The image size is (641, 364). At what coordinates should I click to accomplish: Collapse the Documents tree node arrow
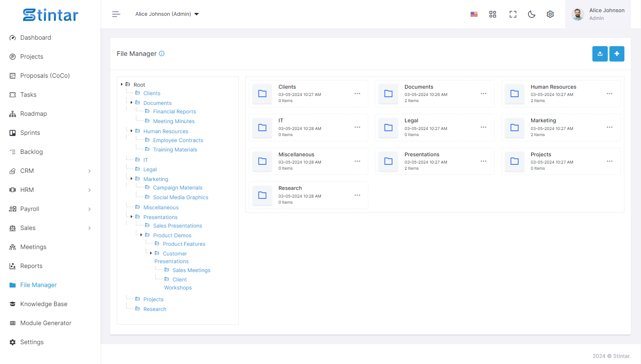coord(131,102)
